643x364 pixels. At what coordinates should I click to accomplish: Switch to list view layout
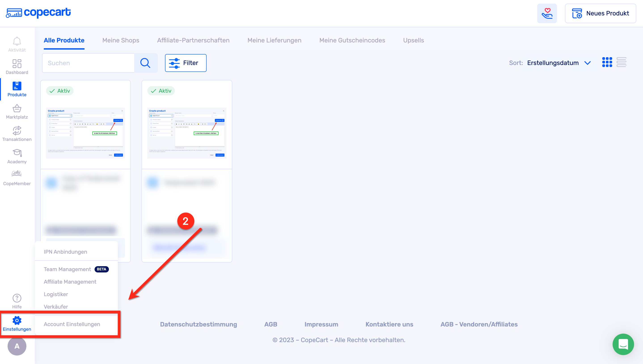[x=621, y=62]
